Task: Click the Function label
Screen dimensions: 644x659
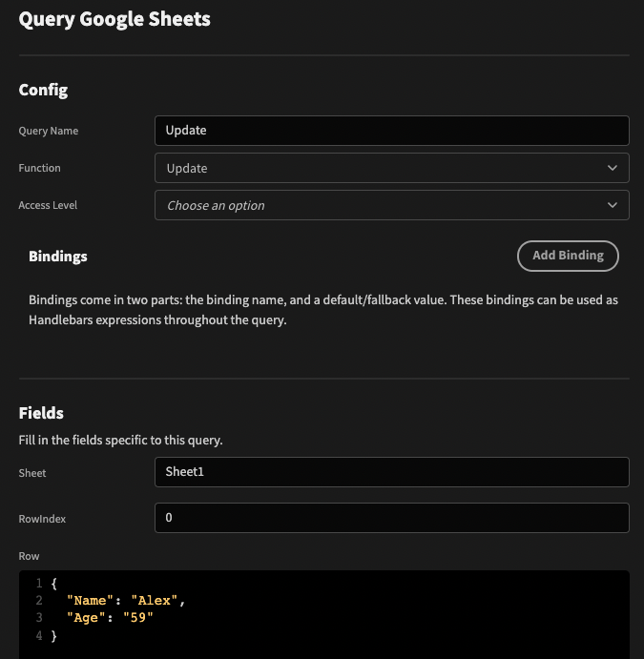Action: (x=39, y=168)
